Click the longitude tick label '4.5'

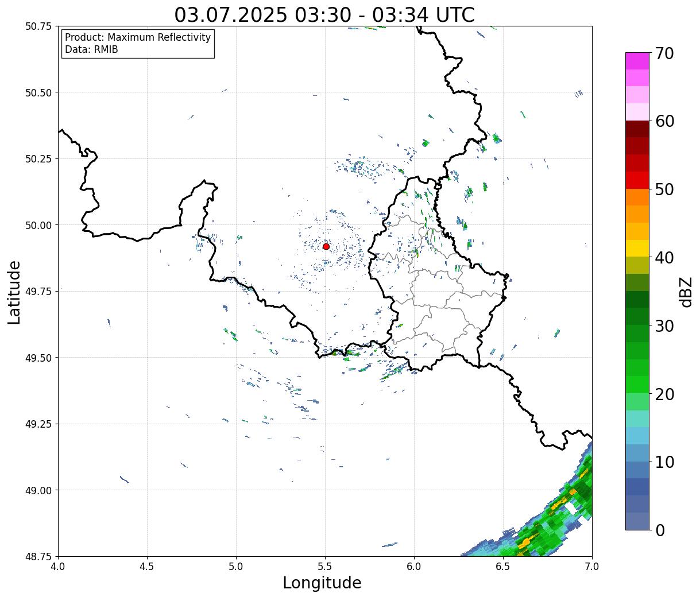pos(147,567)
